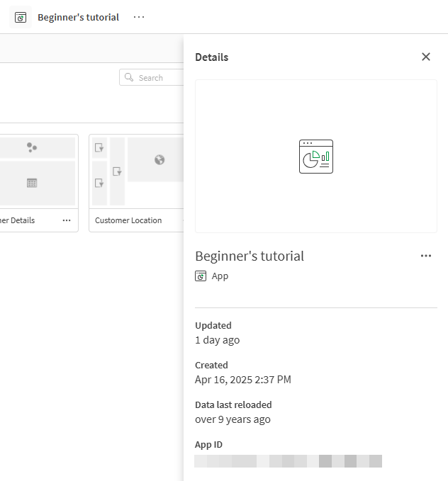Screen dimensions: 448x481
Task: Close the Details panel
Action: [x=426, y=57]
